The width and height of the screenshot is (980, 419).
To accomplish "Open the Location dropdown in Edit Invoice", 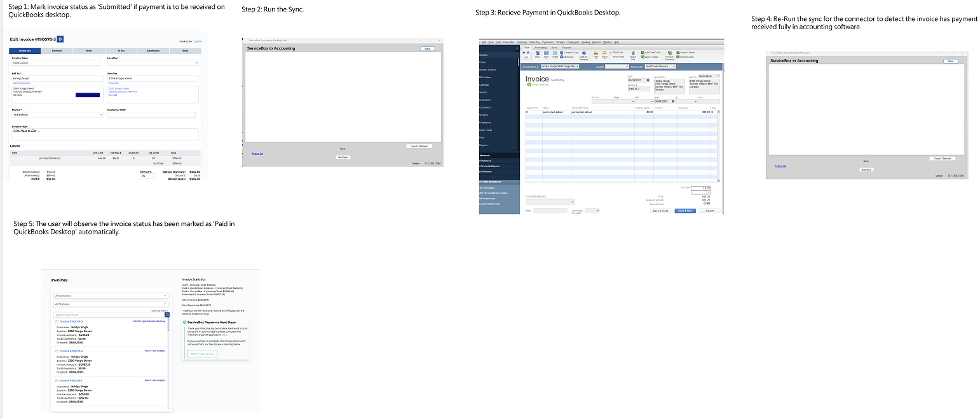I will pyautogui.click(x=153, y=63).
